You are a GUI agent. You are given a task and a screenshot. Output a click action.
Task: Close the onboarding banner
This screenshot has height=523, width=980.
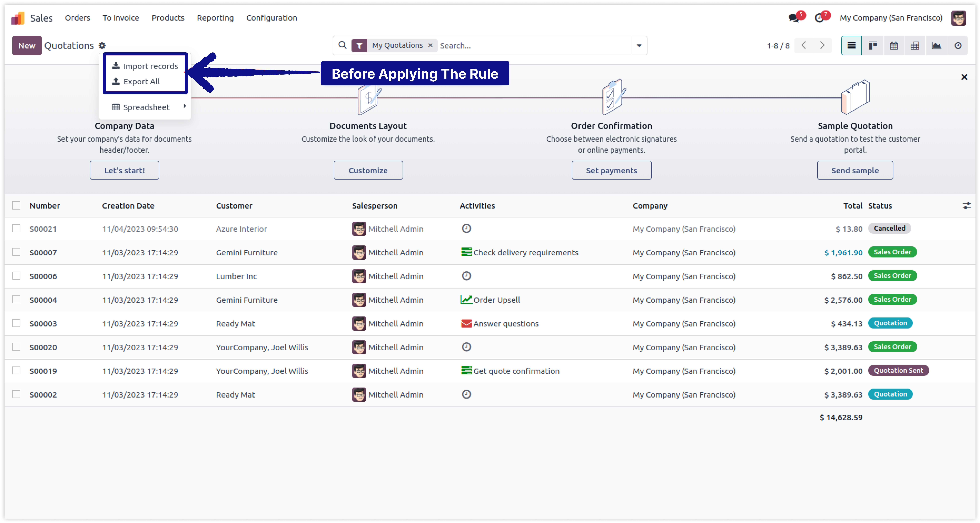964,77
